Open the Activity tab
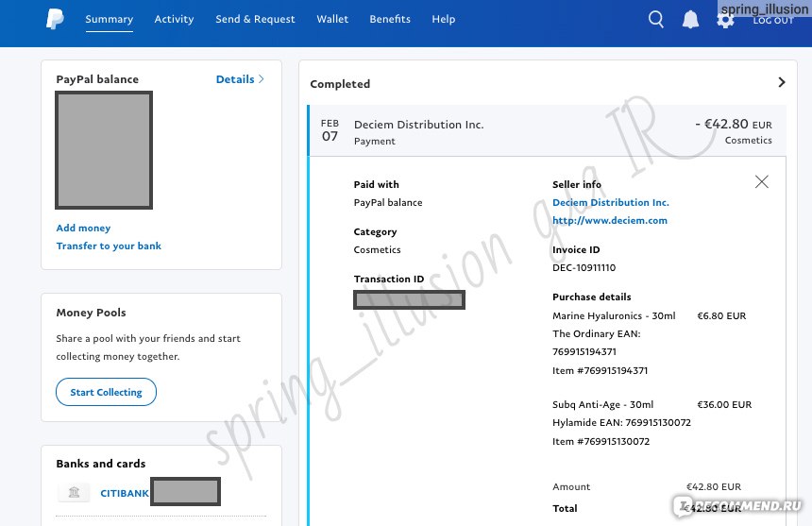Viewport: 812px width, 526px height. click(174, 19)
